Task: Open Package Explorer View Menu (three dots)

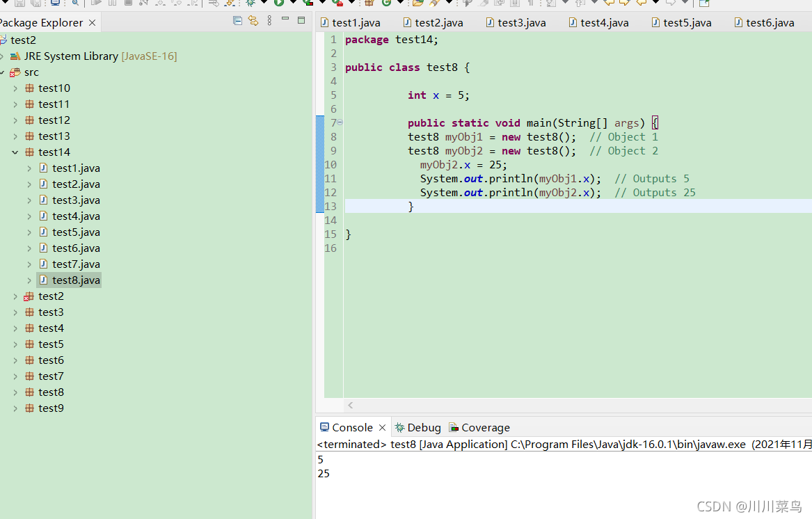Action: point(269,21)
